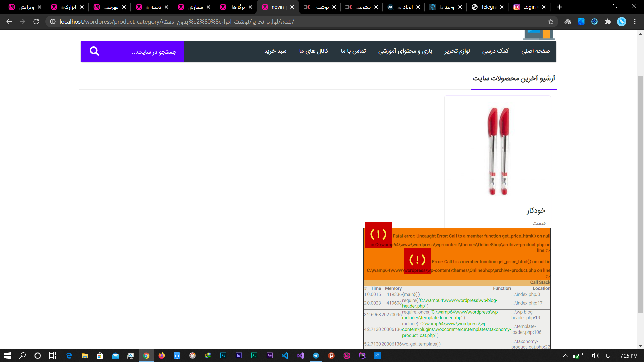Reload the current page

[36, 22]
